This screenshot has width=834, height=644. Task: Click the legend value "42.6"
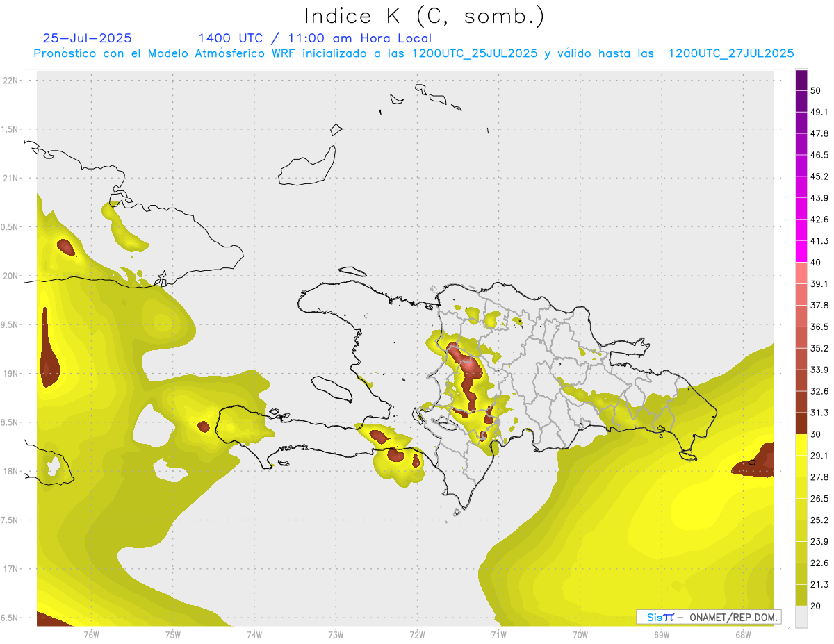819,220
